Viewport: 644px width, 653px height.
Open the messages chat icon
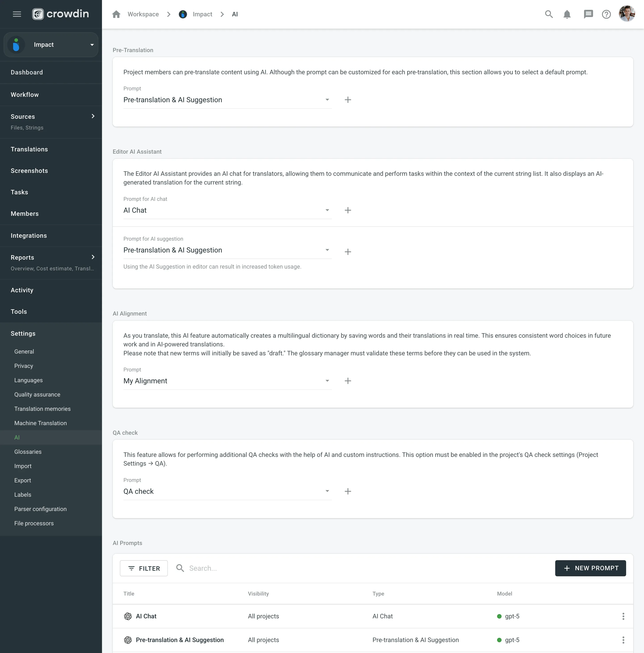click(588, 14)
